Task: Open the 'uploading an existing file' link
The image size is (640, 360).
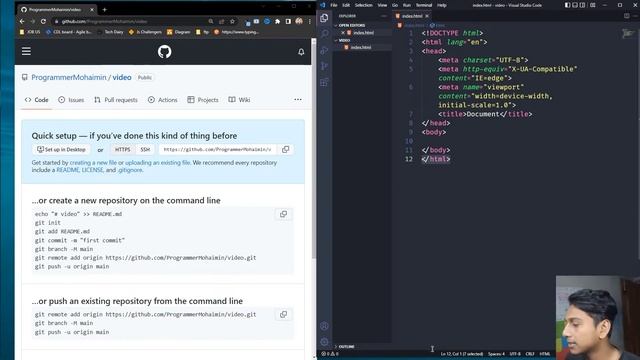Action: [x=158, y=162]
